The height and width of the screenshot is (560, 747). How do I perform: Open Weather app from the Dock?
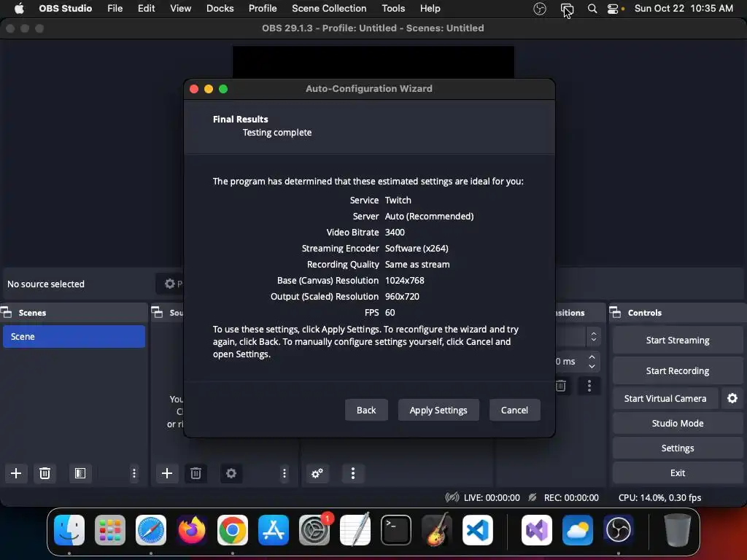click(x=578, y=529)
